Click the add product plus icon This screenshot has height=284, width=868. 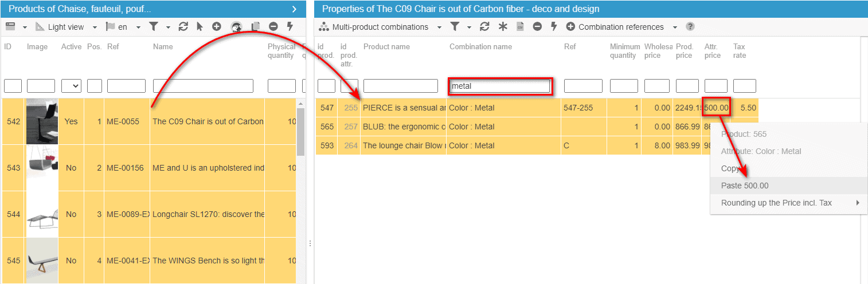tap(217, 27)
